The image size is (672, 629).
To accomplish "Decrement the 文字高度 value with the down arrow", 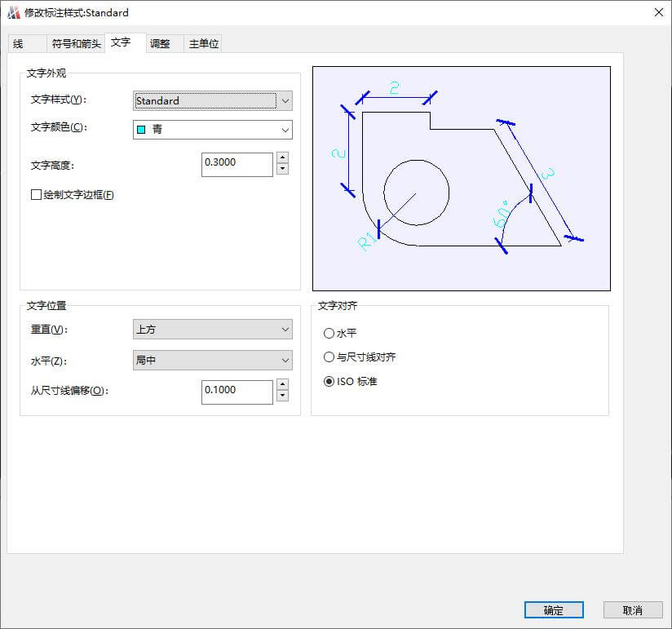I will [282, 170].
